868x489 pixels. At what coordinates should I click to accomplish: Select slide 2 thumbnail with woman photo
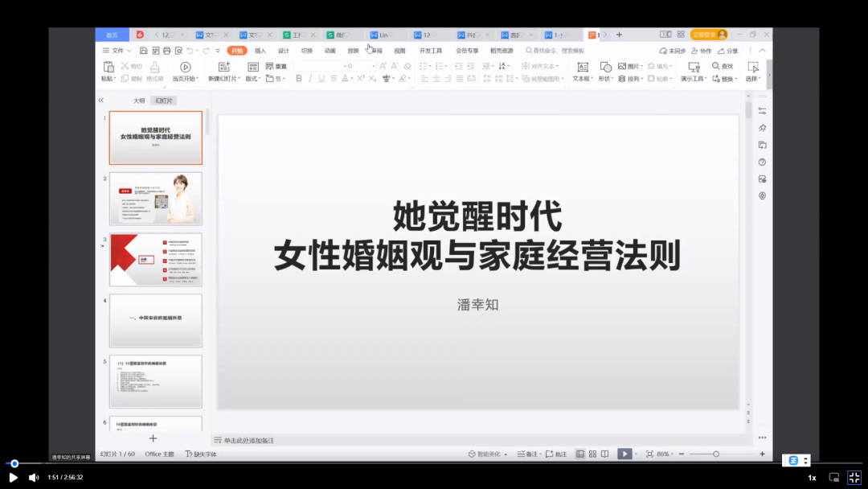(156, 199)
